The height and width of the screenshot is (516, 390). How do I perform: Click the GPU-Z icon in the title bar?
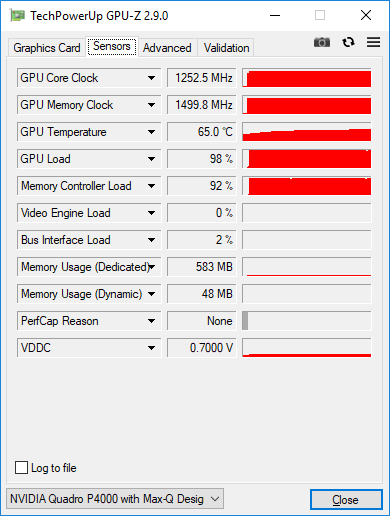click(17, 15)
